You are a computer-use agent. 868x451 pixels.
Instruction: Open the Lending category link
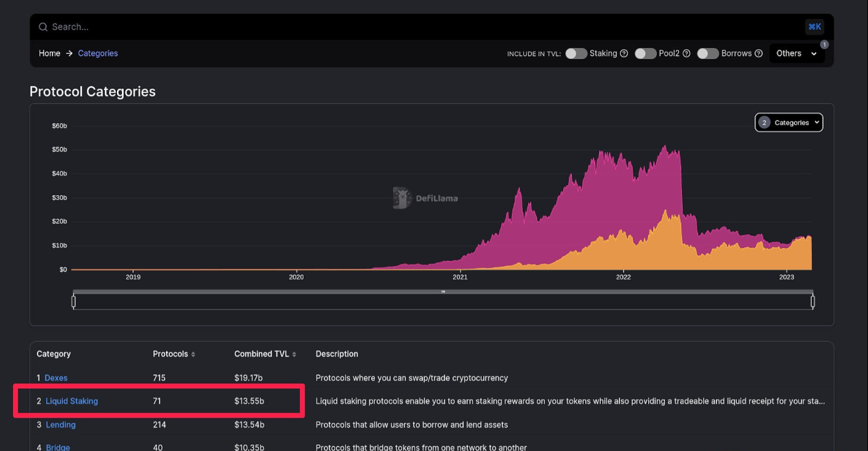(x=60, y=425)
